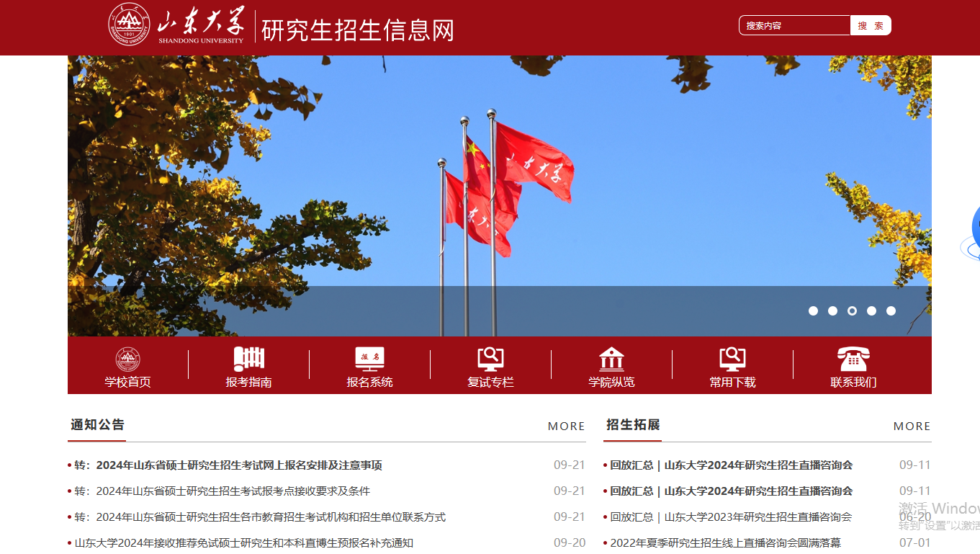
Task: Open 2024年山东省硕士研究生招生考试网上报名安排 notice link
Action: (x=238, y=465)
